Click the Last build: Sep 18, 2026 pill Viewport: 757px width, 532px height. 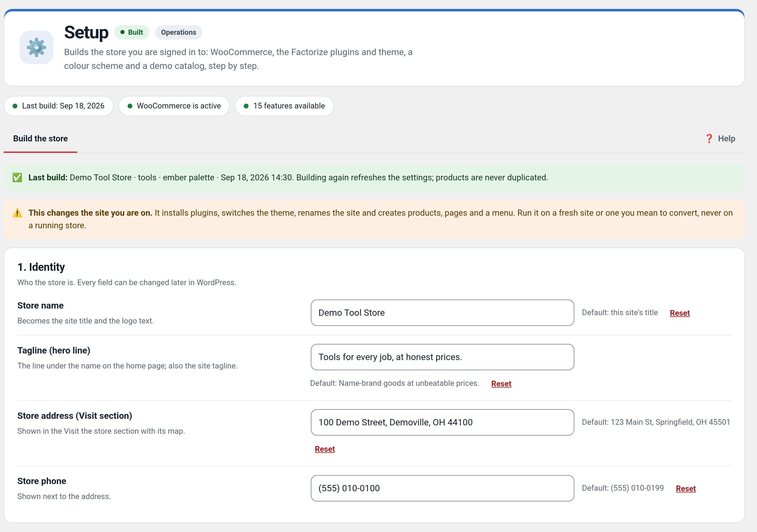[59, 106]
